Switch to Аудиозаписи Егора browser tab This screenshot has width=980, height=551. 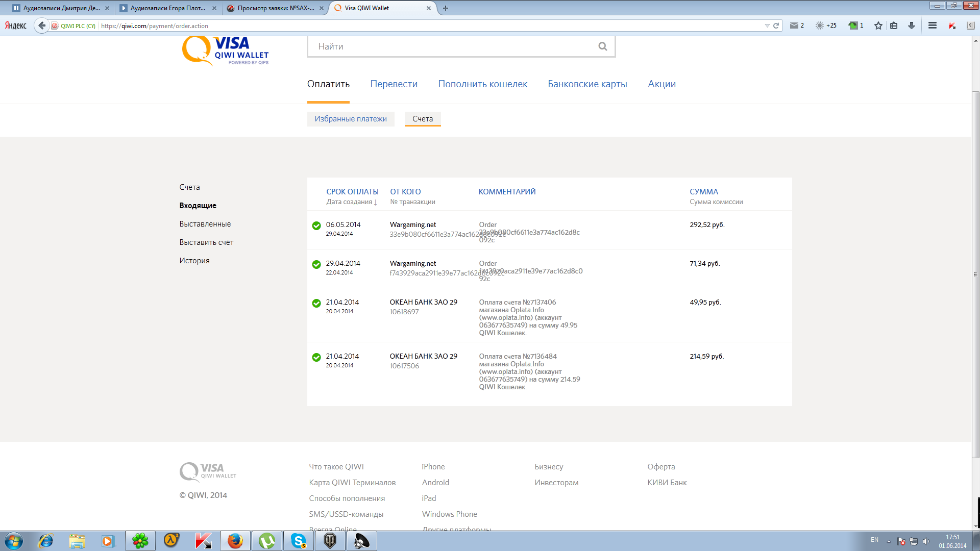[167, 8]
